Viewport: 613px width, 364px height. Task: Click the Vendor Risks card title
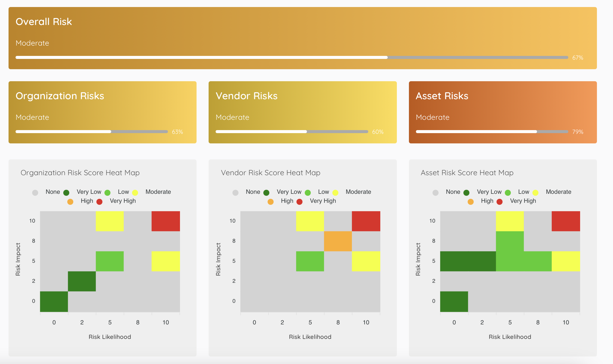point(247,96)
